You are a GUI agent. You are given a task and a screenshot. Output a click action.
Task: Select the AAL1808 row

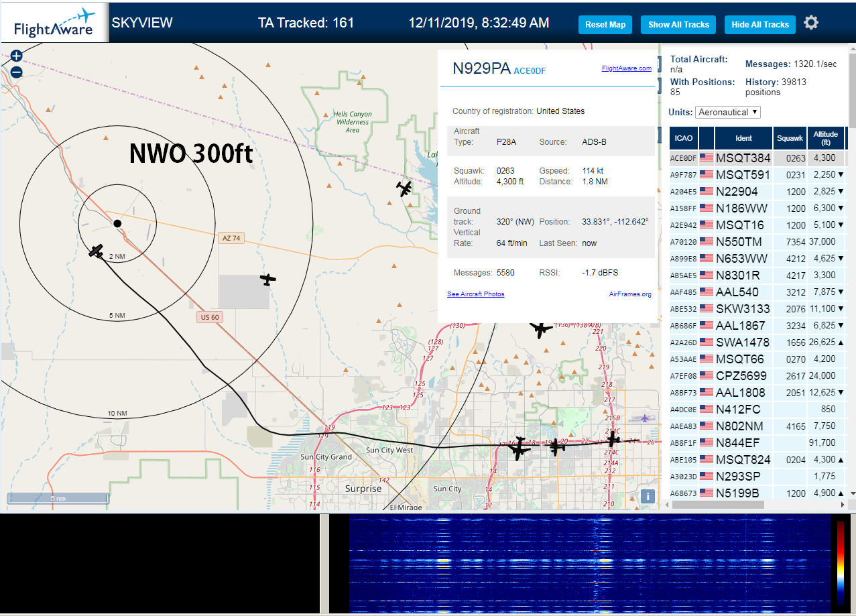757,393
